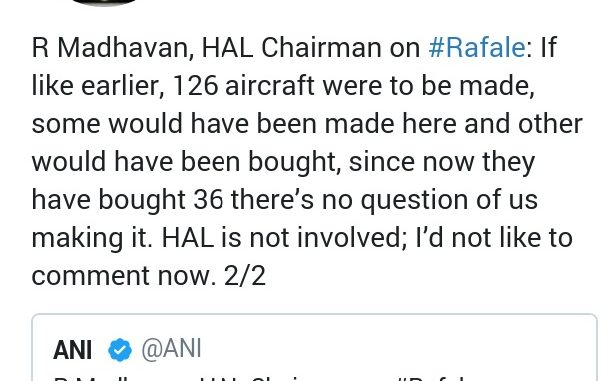Tap the partially visible profile avatar at top
The image size is (613, 381).
(104, 3)
